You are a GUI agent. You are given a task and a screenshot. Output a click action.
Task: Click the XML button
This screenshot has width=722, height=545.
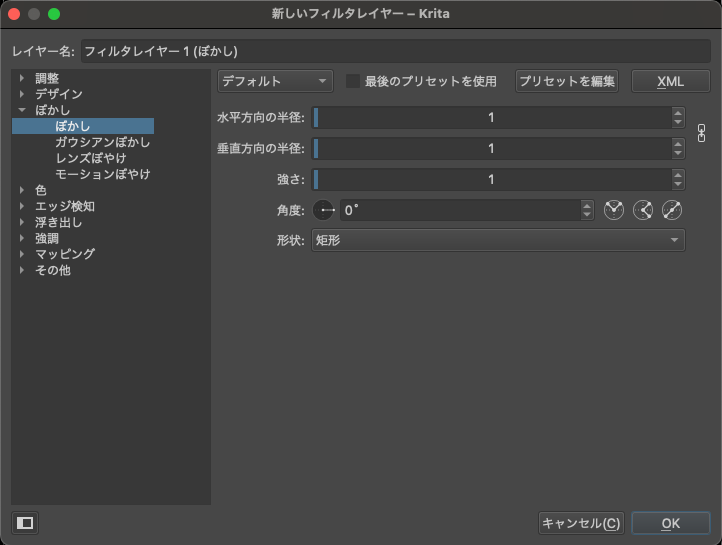point(670,81)
